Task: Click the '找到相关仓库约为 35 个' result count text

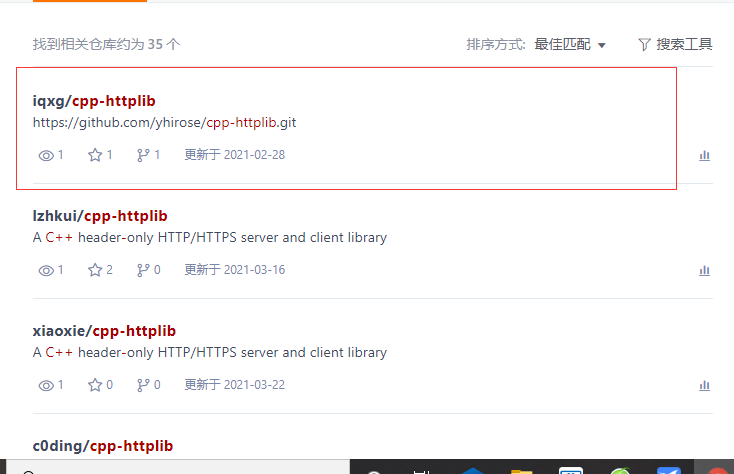Action: pyautogui.click(x=106, y=44)
